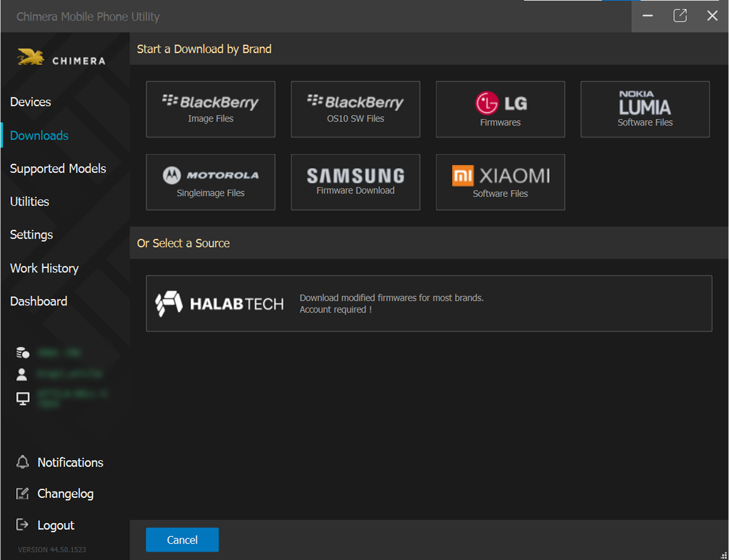Pick the Xiaomi Software Files tile
This screenshot has width=729, height=560.
pyautogui.click(x=500, y=182)
